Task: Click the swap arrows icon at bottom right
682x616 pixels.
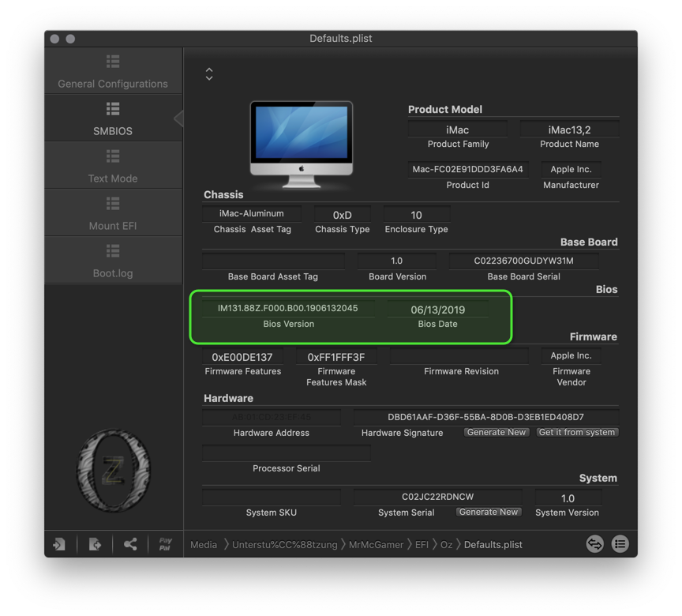Action: pyautogui.click(x=594, y=544)
